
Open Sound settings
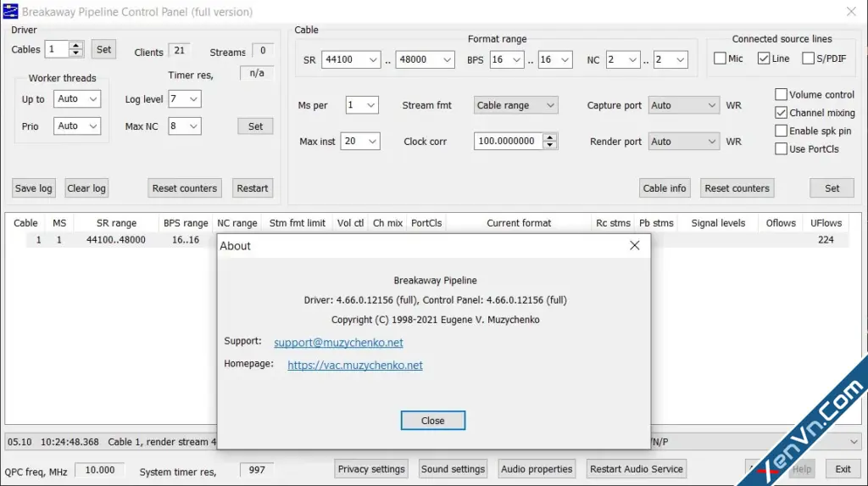(x=453, y=469)
